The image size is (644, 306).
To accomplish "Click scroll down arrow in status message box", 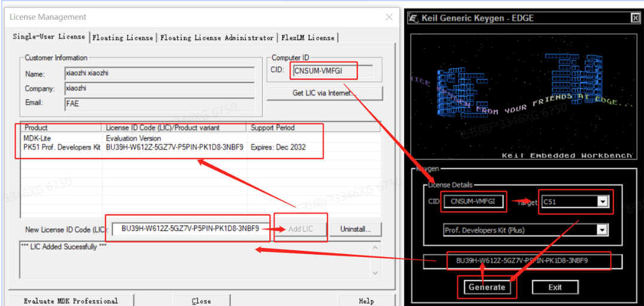I will (375, 272).
